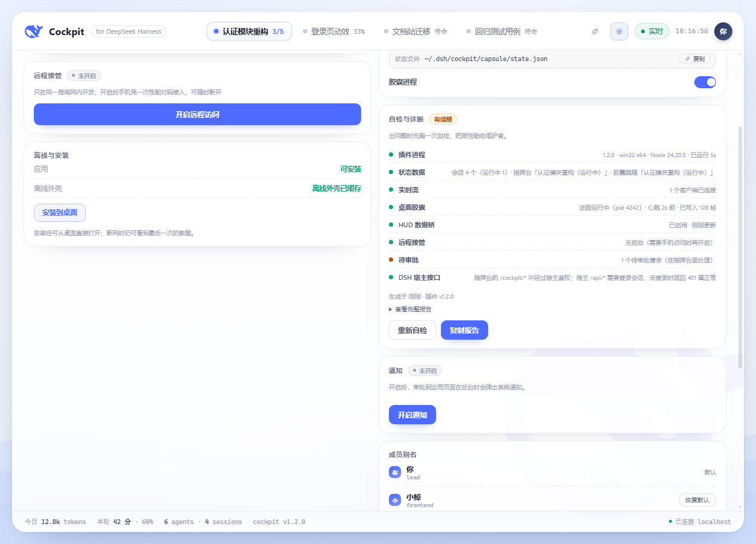Click the 插件进程 diagnostic row
756x544 pixels.
click(552, 155)
